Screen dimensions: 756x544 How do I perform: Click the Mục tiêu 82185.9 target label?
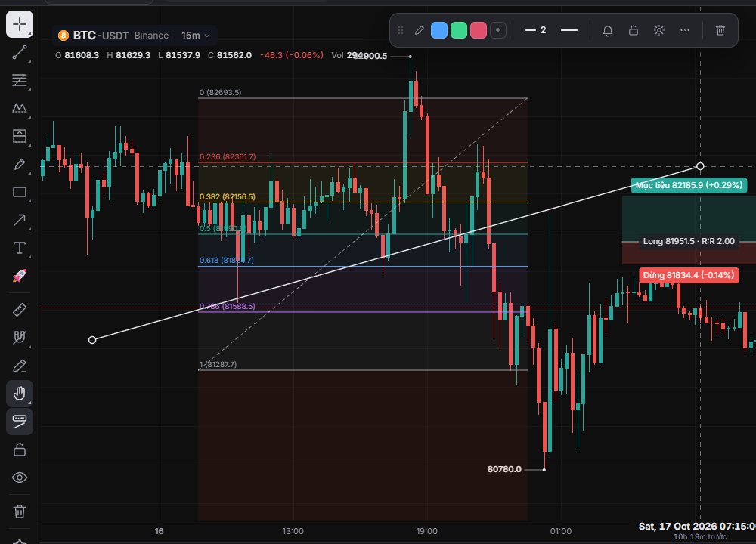coord(689,185)
